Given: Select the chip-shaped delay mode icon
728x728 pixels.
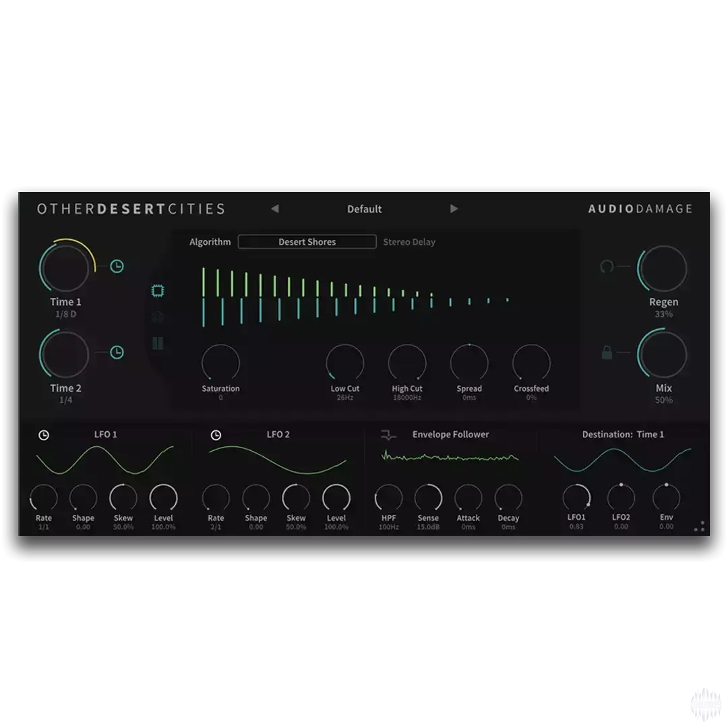Looking at the screenshot, I should [x=158, y=291].
